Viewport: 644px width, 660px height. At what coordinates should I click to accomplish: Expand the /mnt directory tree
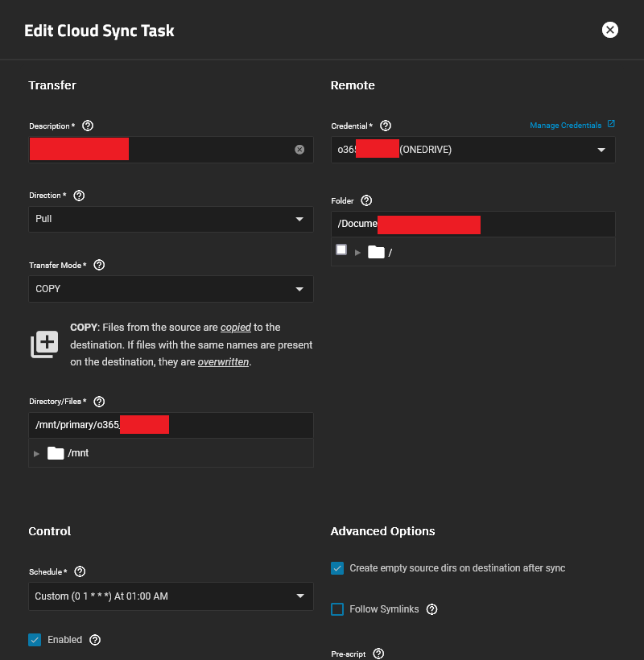[x=36, y=452]
